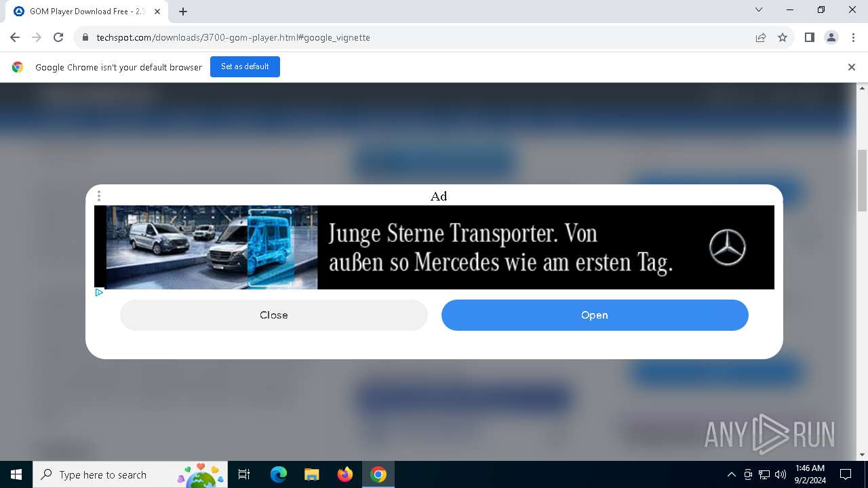Select the GOM Player Download Free tab
This screenshot has height=488, width=868.
(x=87, y=12)
